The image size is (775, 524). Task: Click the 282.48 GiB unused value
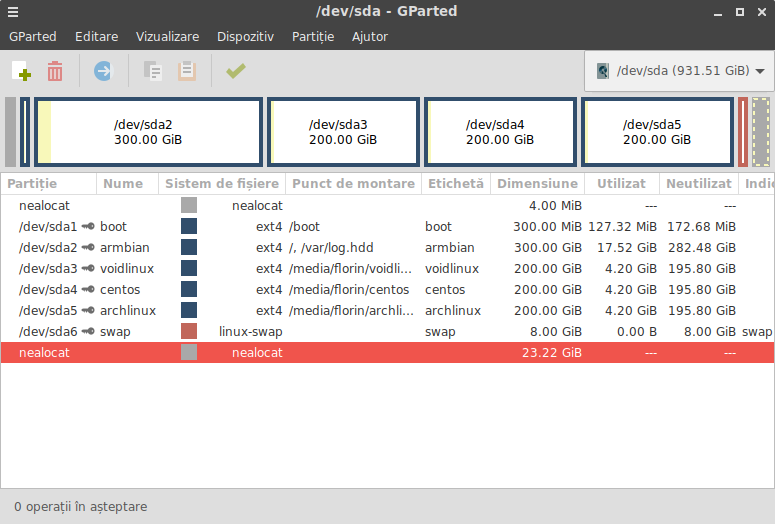point(702,247)
